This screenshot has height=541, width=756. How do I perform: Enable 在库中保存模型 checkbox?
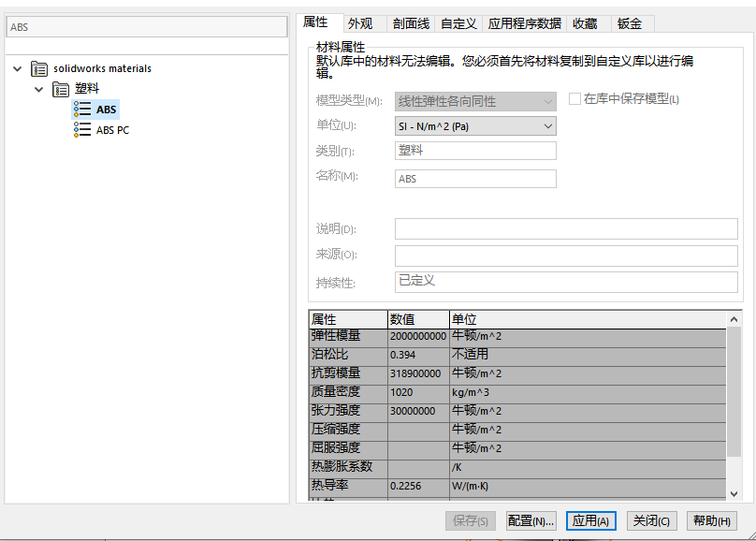click(x=575, y=99)
